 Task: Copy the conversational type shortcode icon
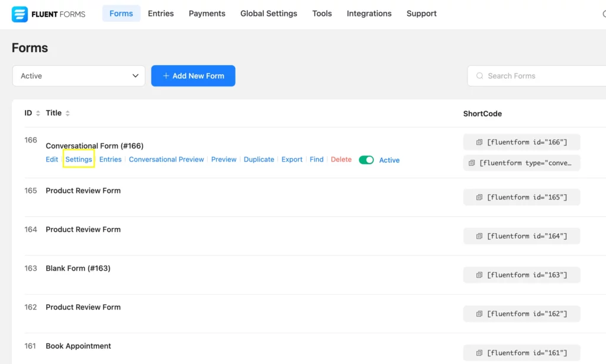(472, 163)
